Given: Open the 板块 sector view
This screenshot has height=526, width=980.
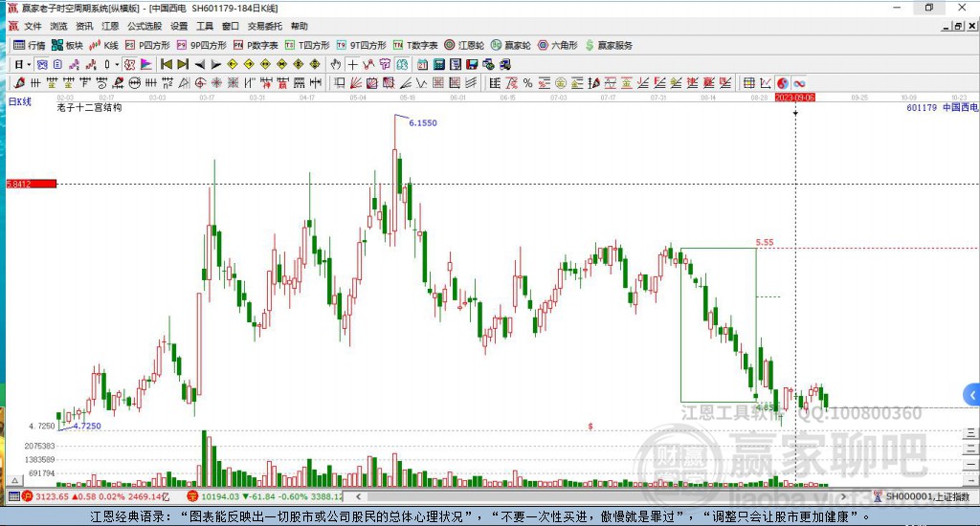Looking at the screenshot, I should point(68,45).
